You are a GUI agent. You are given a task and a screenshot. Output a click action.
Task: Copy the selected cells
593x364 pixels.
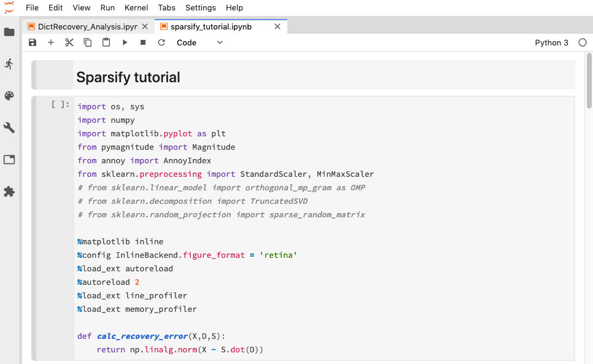pyautogui.click(x=87, y=42)
